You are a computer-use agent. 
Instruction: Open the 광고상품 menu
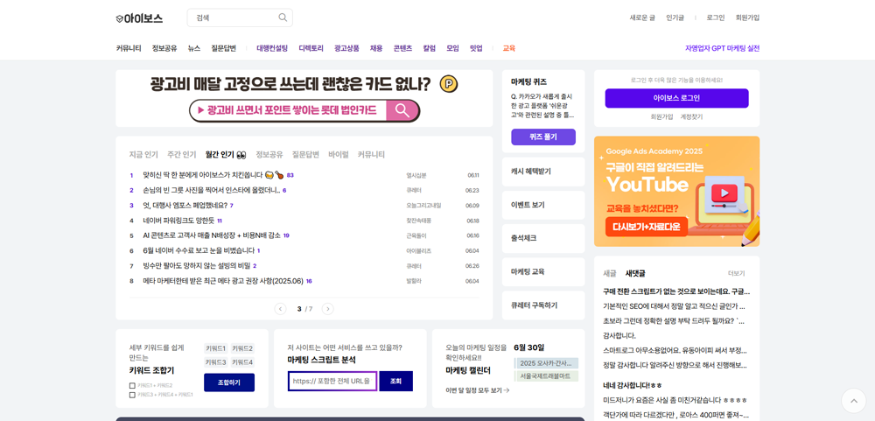[347, 48]
